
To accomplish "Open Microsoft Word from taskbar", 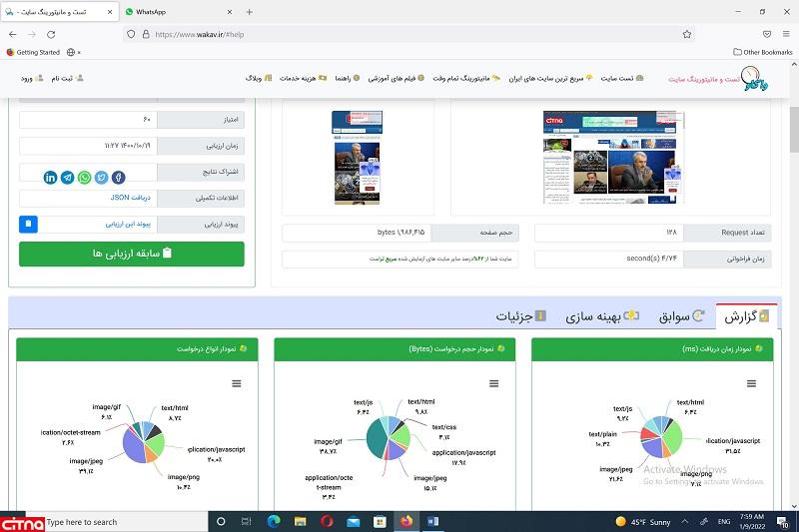I will pyautogui.click(x=432, y=521).
